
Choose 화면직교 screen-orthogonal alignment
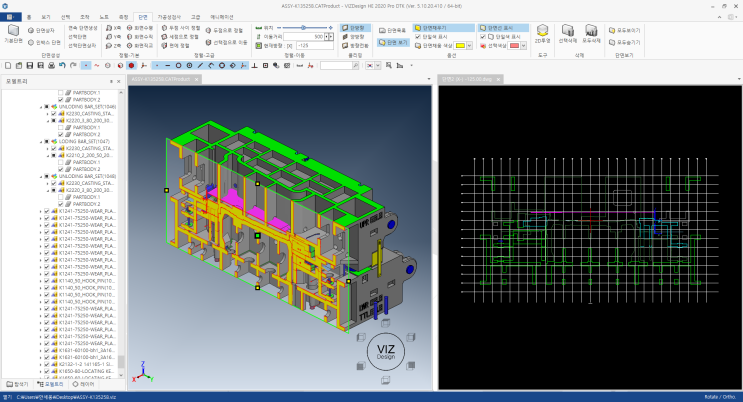click(140, 46)
